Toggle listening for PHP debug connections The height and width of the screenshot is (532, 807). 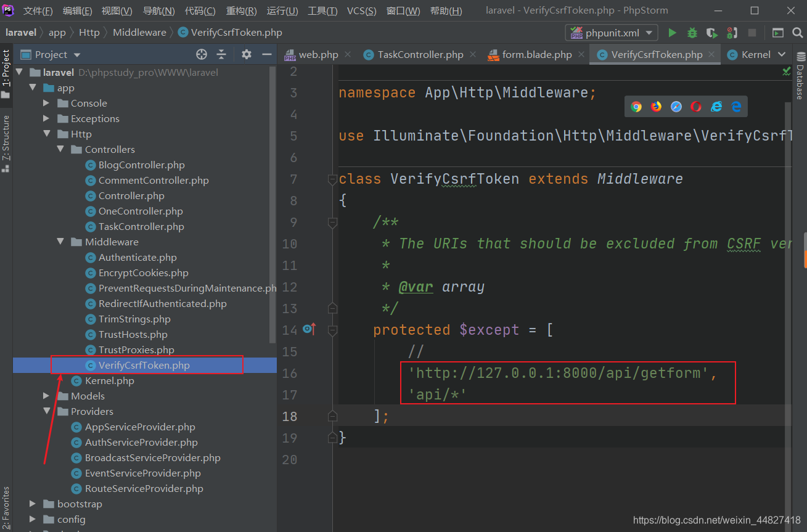click(732, 33)
